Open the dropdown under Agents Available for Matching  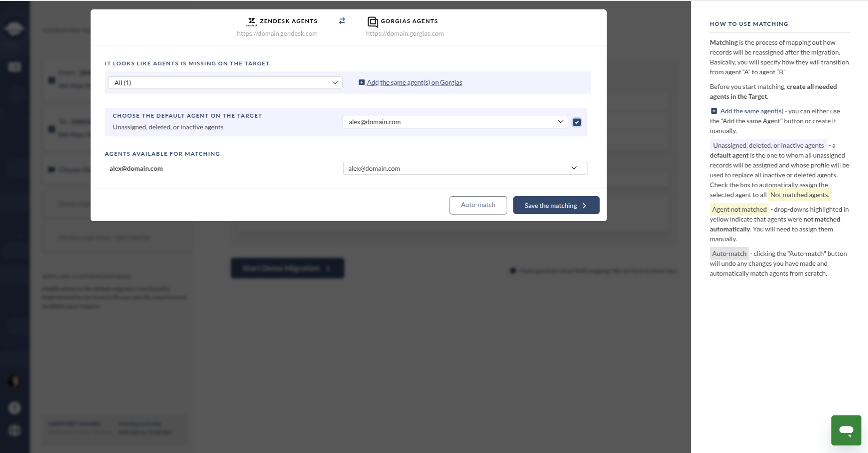[x=465, y=168]
